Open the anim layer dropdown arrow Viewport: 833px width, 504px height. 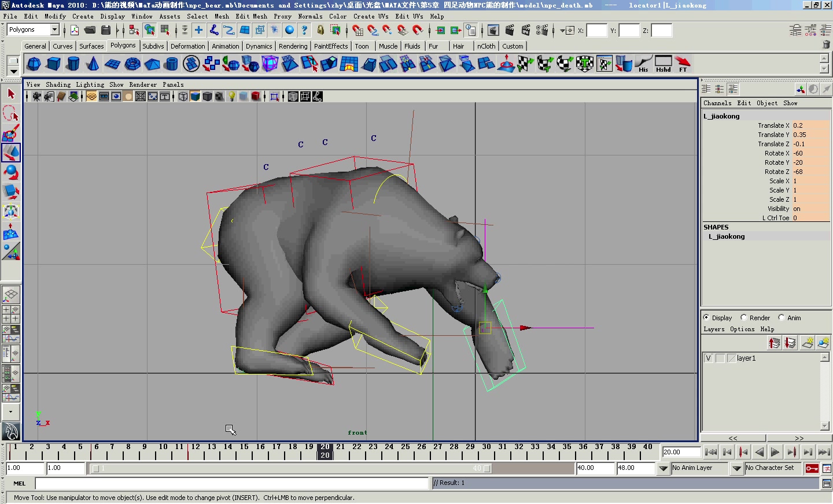tap(663, 468)
